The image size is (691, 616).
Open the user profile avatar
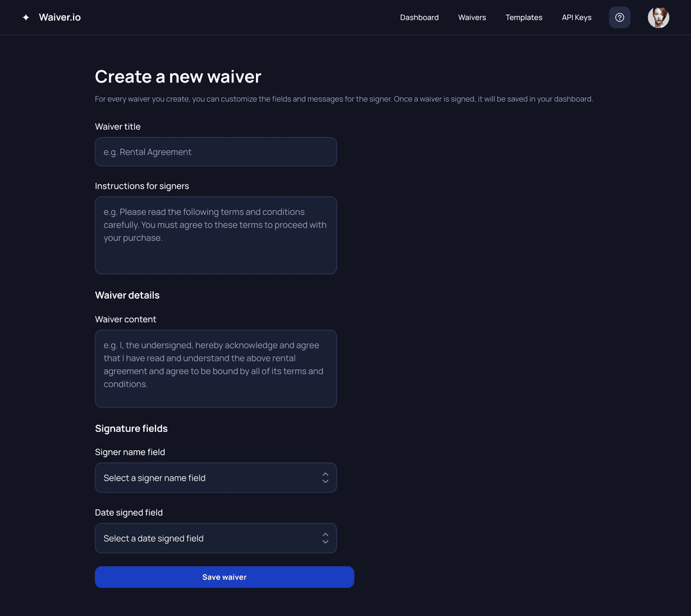pyautogui.click(x=658, y=17)
